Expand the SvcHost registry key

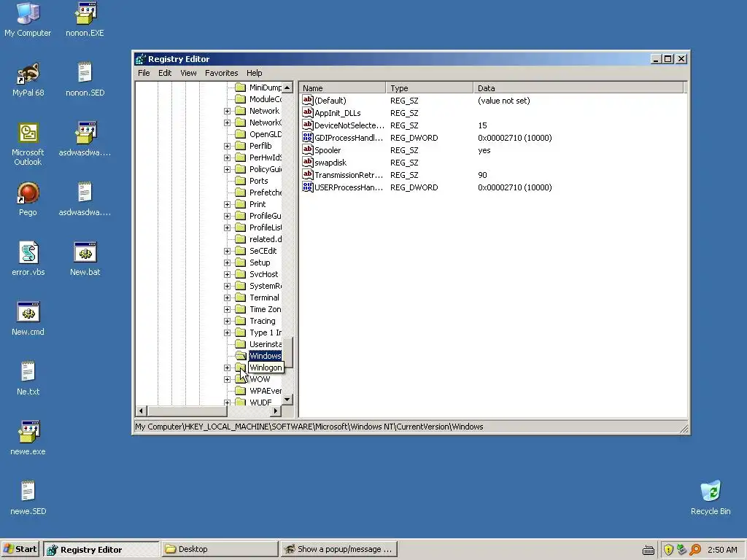click(x=228, y=274)
